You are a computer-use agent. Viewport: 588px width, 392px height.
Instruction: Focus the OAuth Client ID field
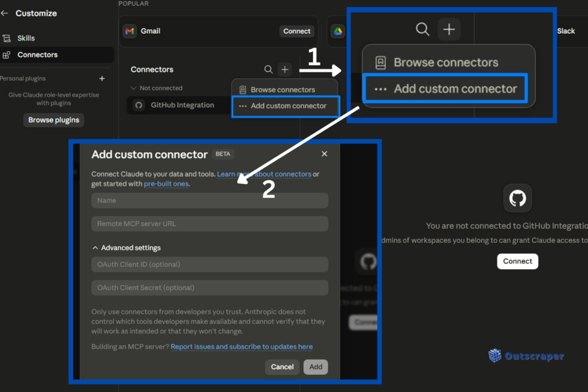(x=210, y=265)
